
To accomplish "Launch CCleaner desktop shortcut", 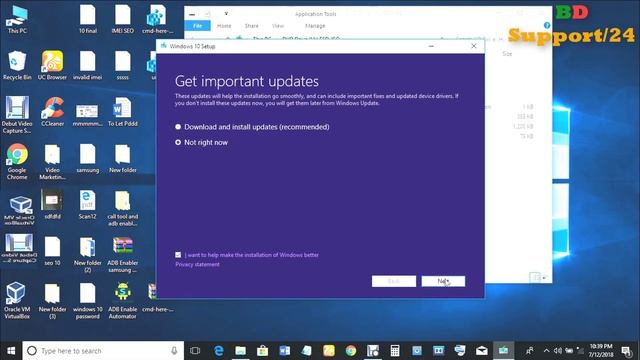I will 52,112.
